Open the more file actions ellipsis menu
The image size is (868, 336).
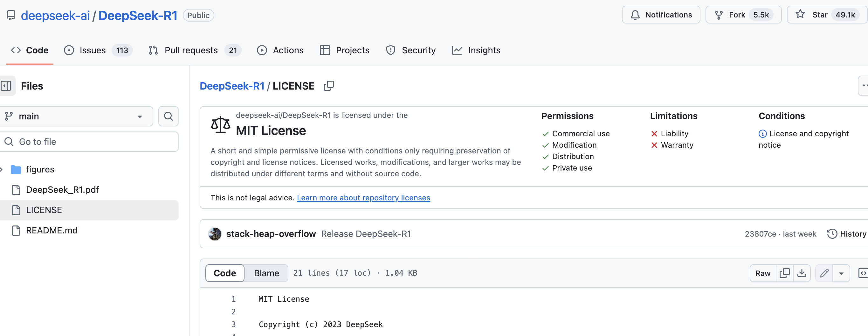pyautogui.click(x=863, y=86)
